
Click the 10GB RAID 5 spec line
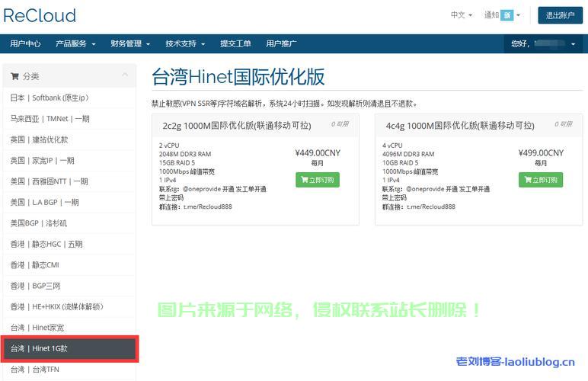pyautogui.click(x=400, y=163)
